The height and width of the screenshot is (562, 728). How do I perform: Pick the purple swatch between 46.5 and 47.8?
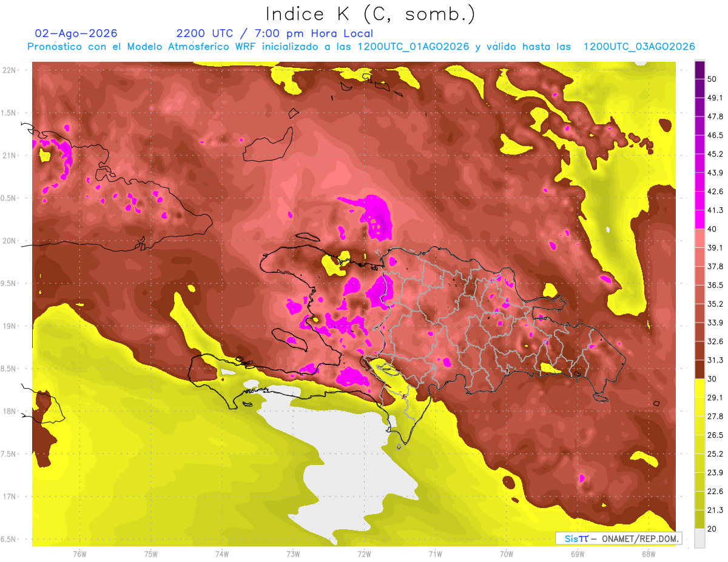pyautogui.click(x=699, y=126)
